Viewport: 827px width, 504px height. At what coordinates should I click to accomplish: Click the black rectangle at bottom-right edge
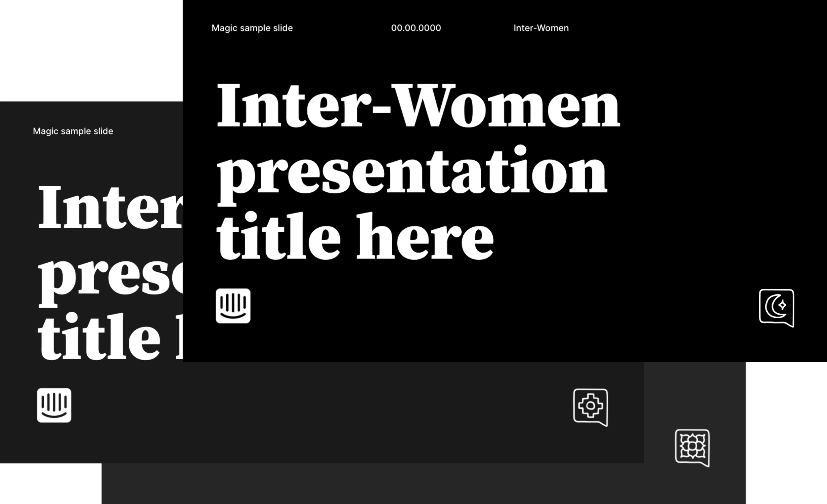pyautogui.click(x=786, y=433)
